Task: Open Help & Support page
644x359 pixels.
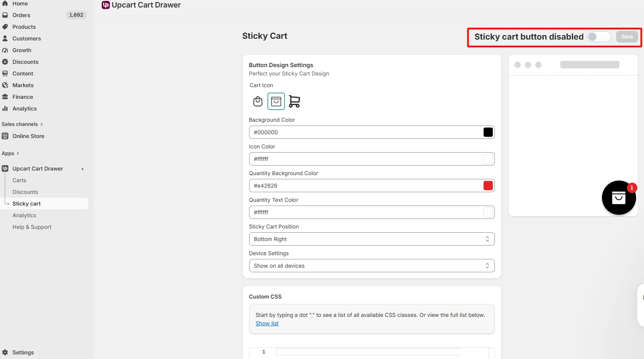Action: (32, 227)
